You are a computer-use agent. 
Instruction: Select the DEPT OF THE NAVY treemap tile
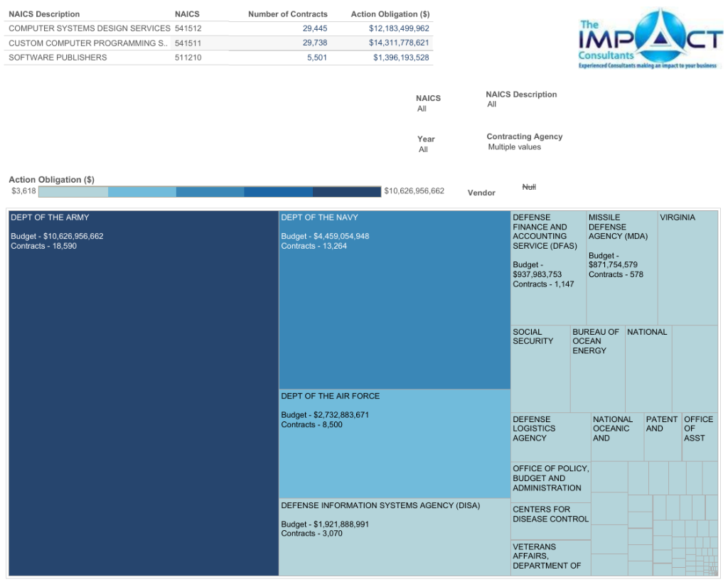click(395, 300)
